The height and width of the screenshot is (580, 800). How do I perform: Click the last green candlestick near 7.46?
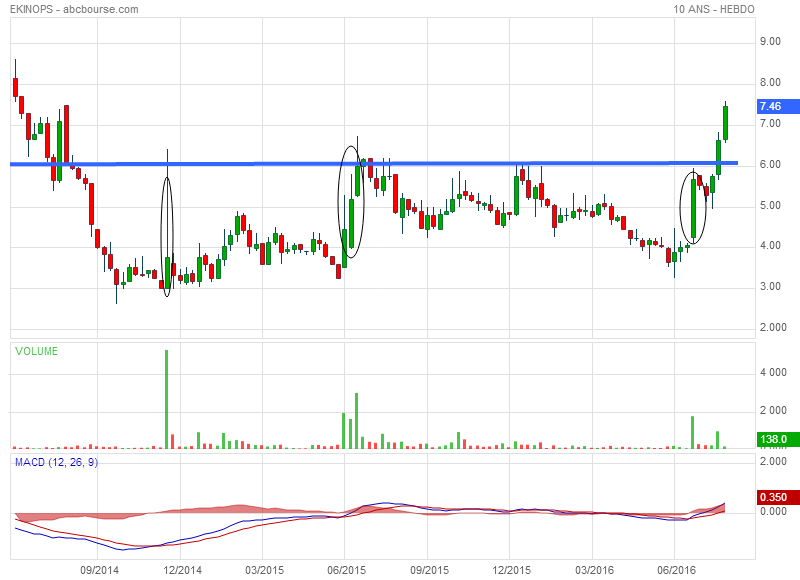pyautogui.click(x=725, y=122)
